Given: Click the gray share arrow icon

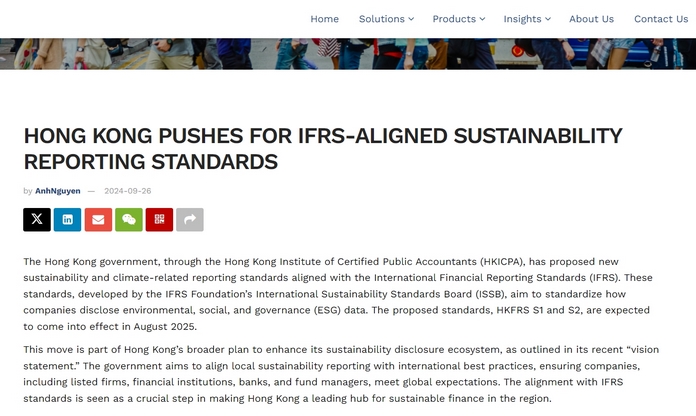Looking at the screenshot, I should tap(190, 219).
